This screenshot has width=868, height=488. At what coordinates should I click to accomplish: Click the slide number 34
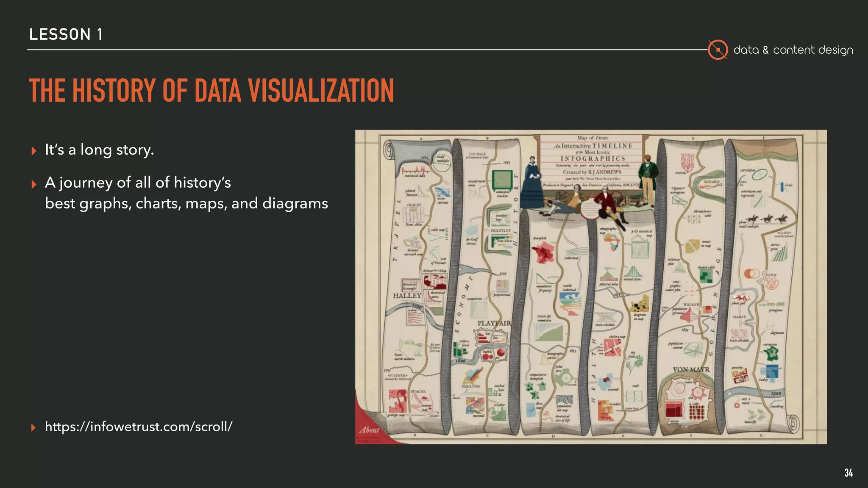[x=849, y=473]
